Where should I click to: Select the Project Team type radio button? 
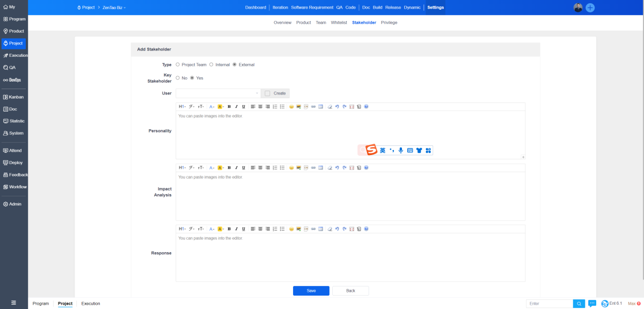tap(178, 65)
